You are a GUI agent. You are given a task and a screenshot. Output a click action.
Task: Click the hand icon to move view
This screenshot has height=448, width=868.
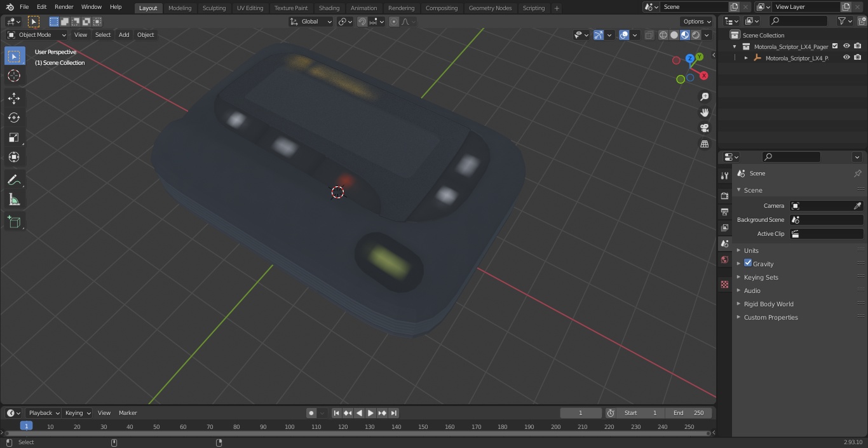[x=704, y=112]
